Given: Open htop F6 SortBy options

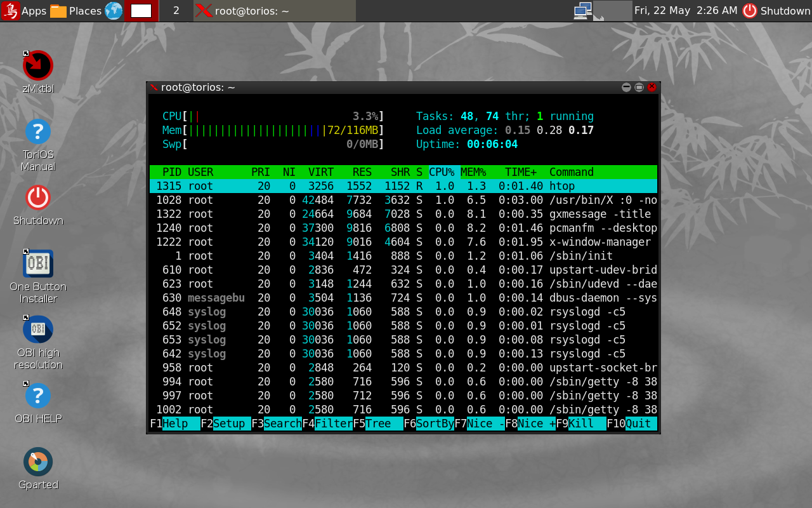Looking at the screenshot, I should 435,424.
